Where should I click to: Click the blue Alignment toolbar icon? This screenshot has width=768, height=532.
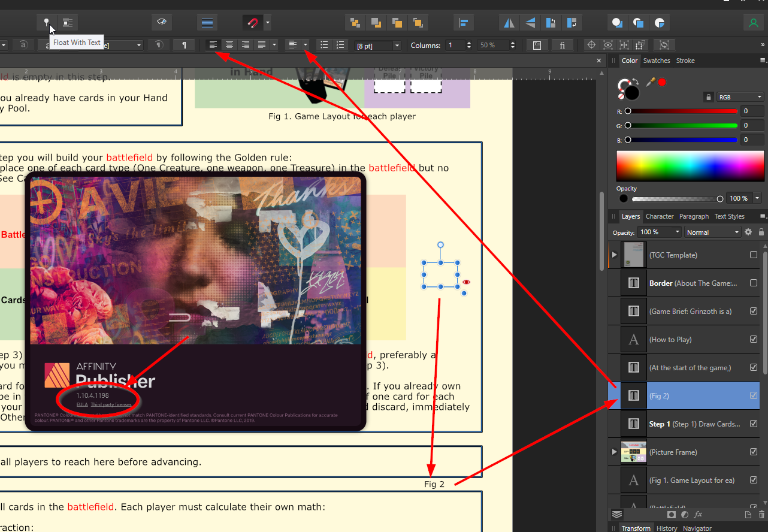(x=463, y=23)
